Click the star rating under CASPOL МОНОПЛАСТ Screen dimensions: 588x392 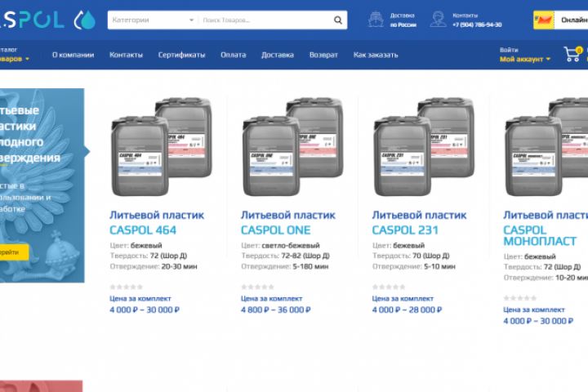(x=520, y=298)
